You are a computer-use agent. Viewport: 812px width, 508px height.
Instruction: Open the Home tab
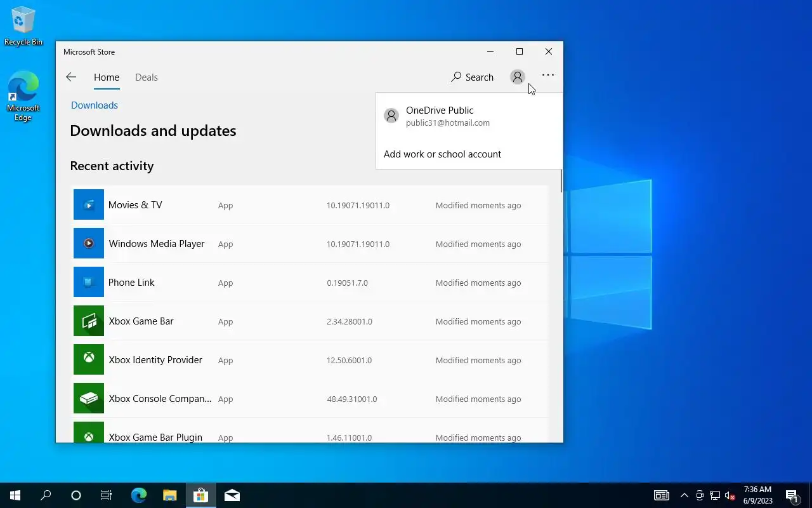pyautogui.click(x=107, y=77)
